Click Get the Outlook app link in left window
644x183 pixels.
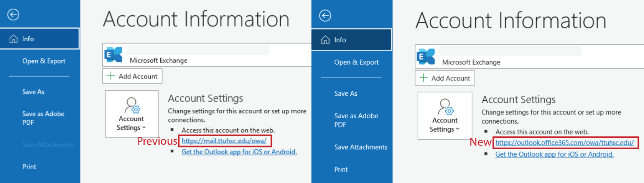pyautogui.click(x=239, y=152)
